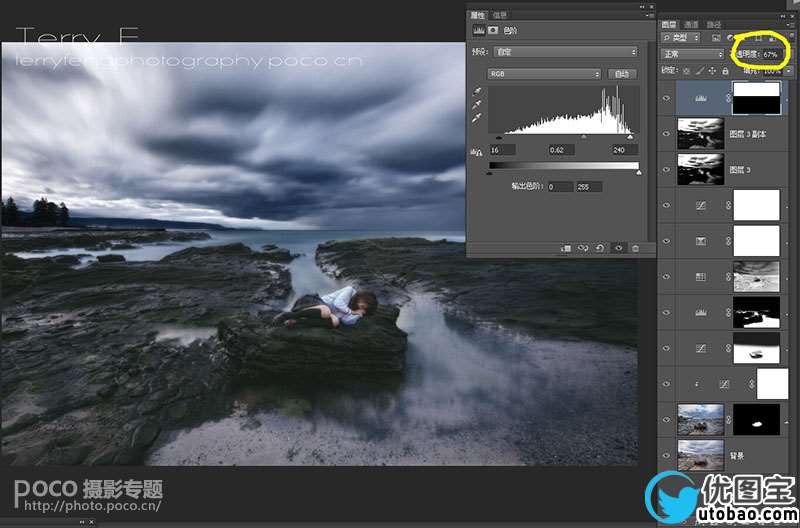
Task: Clip adjustment to layer below icon
Action: point(566,248)
